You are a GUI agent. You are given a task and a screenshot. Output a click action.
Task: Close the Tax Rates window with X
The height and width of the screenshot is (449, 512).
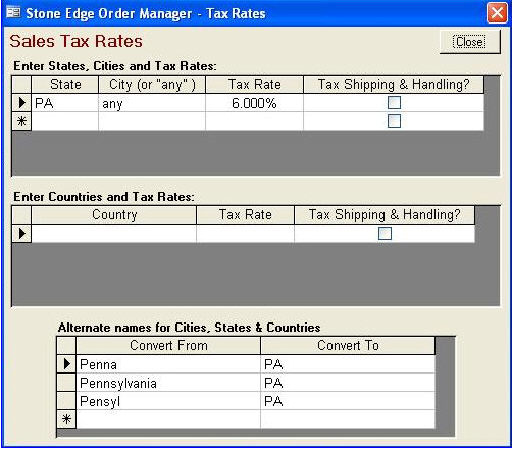(x=497, y=13)
